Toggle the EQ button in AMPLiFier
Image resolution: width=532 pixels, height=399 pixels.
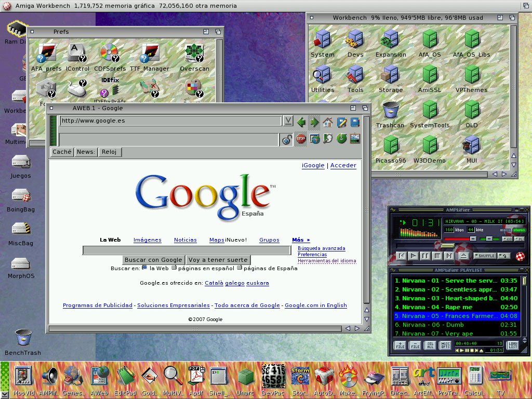(x=507, y=239)
